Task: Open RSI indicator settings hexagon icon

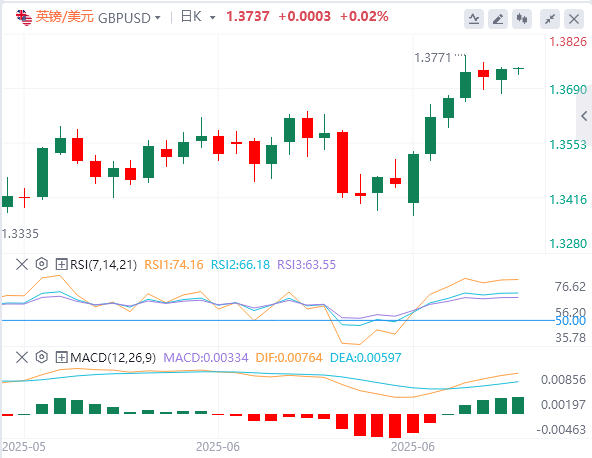Action: point(42,264)
